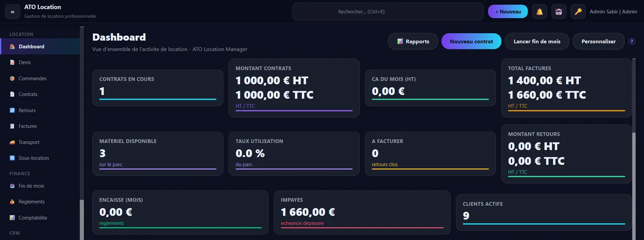Click the help question mark icon
This screenshot has height=240, width=644.
(632, 41)
